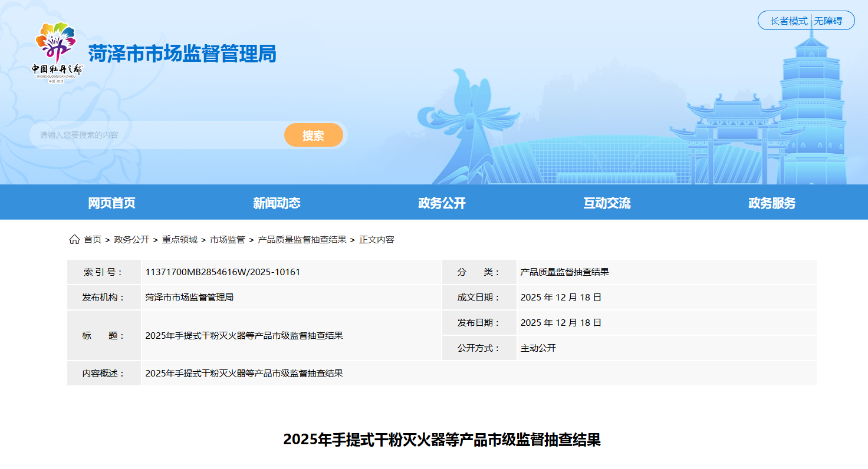The height and width of the screenshot is (469, 868).
Task: Open the 新闻动态 nav menu
Action: click(277, 203)
